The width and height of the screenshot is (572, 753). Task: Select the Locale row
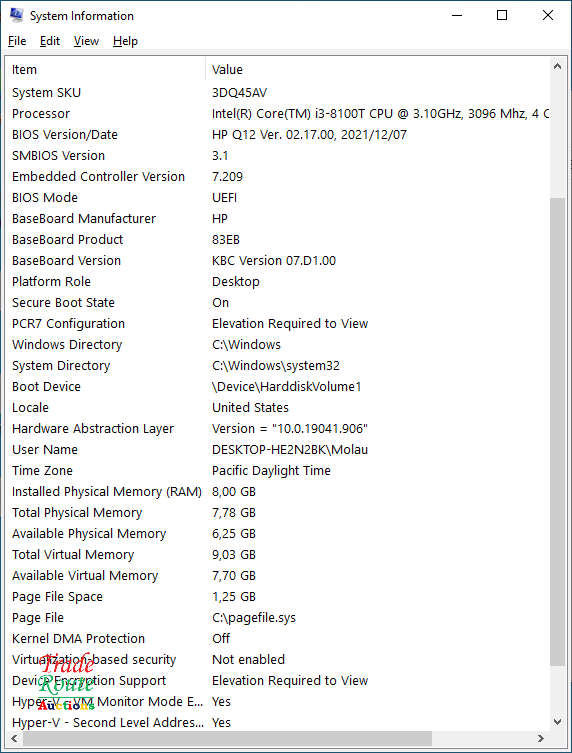(x=278, y=408)
